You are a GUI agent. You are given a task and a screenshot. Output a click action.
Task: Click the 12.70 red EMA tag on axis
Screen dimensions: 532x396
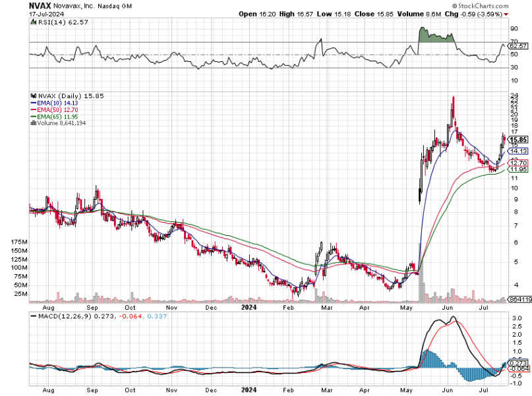[x=518, y=163]
